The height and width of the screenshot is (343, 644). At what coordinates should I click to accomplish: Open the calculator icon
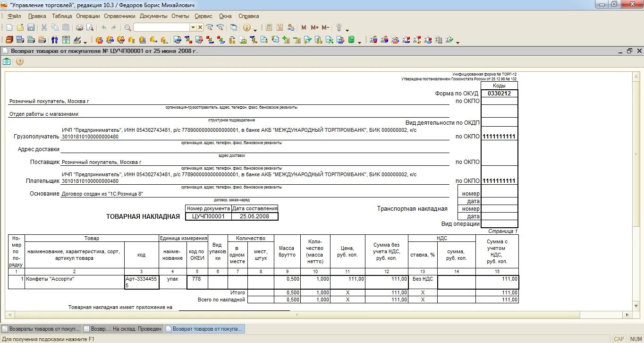269,28
